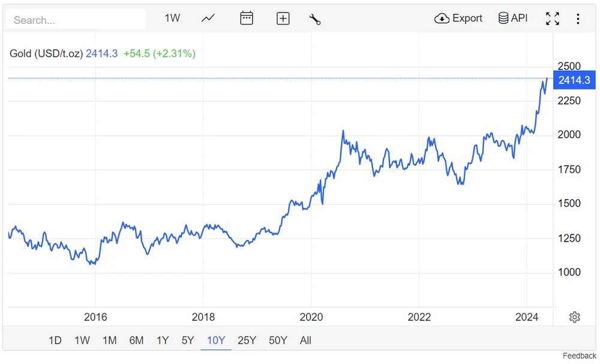
Task: Select the 6M time range
Action: point(136,340)
